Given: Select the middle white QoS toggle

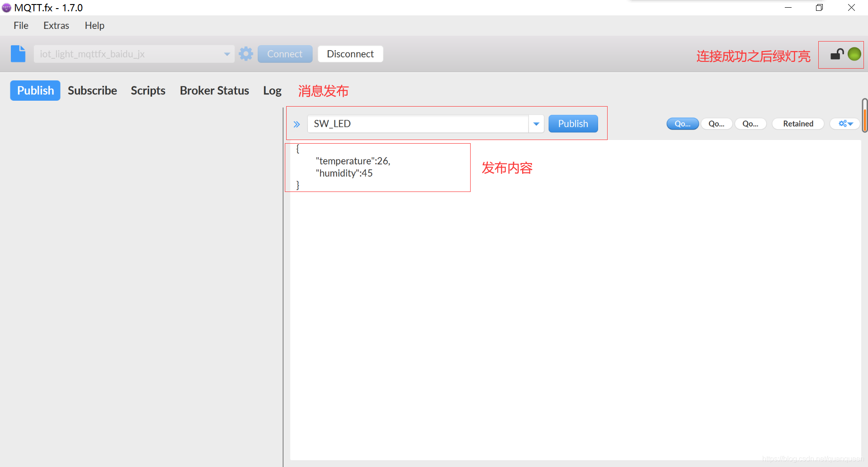Looking at the screenshot, I should 717,124.
